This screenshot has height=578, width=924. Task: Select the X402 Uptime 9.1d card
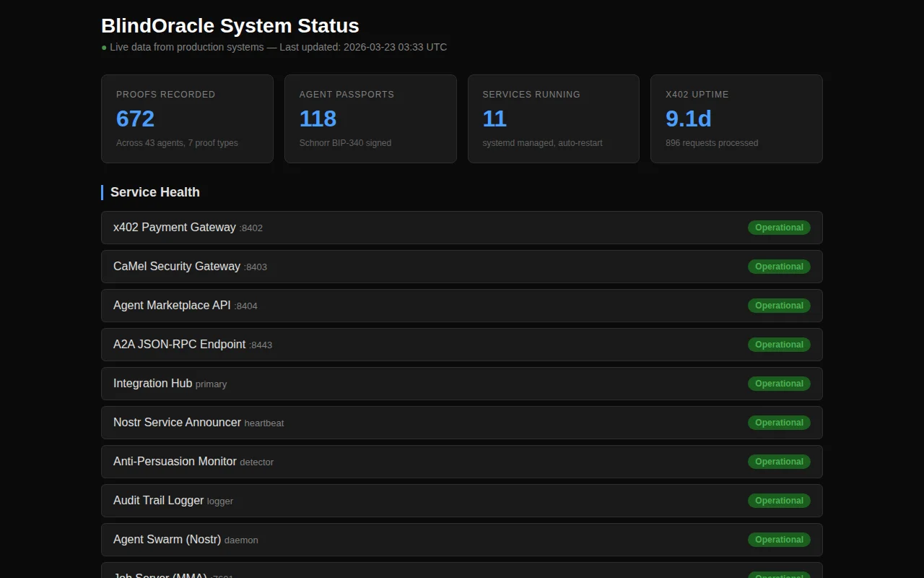point(736,118)
